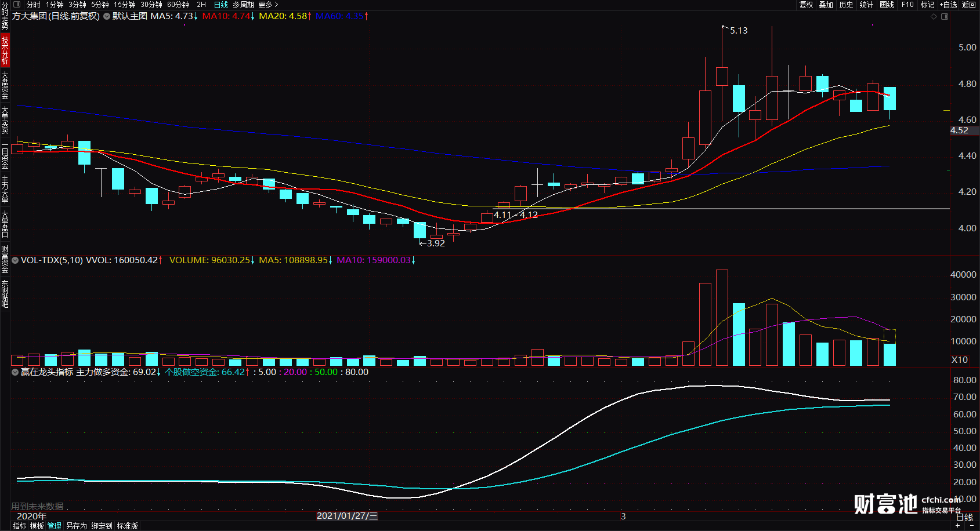Image resolution: width=980 pixels, height=531 pixels.
Task: Click the MA20: 4.58 indicator value
Action: [285, 16]
